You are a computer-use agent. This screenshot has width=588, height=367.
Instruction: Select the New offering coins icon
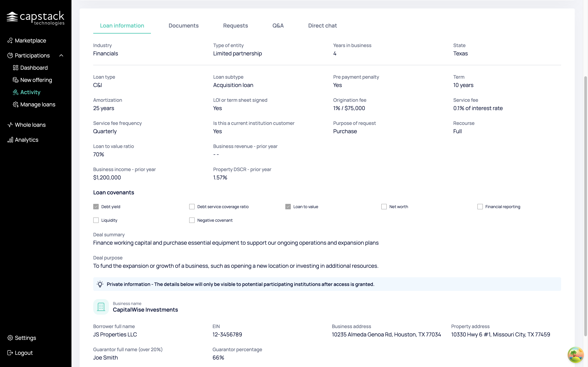coord(15,80)
